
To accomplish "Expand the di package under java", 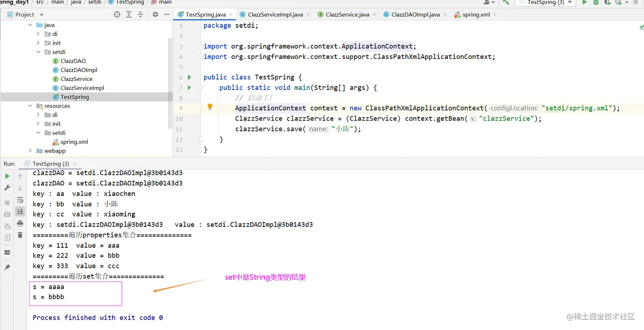I will [x=38, y=34].
